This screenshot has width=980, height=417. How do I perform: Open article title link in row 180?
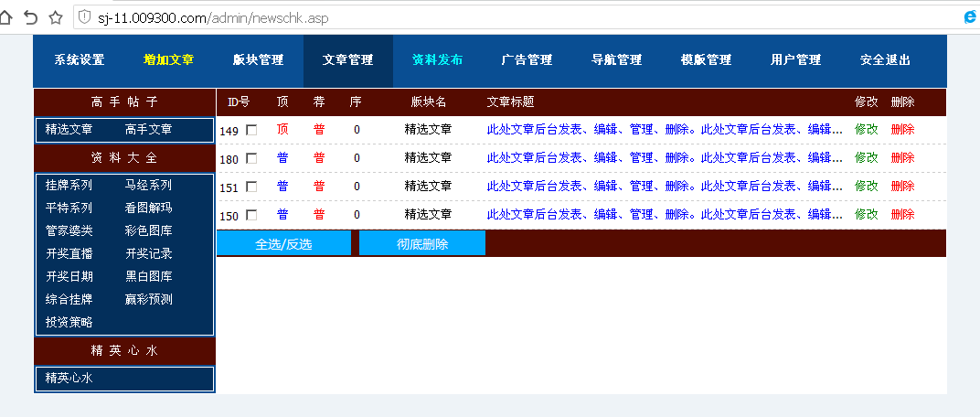[x=665, y=157]
